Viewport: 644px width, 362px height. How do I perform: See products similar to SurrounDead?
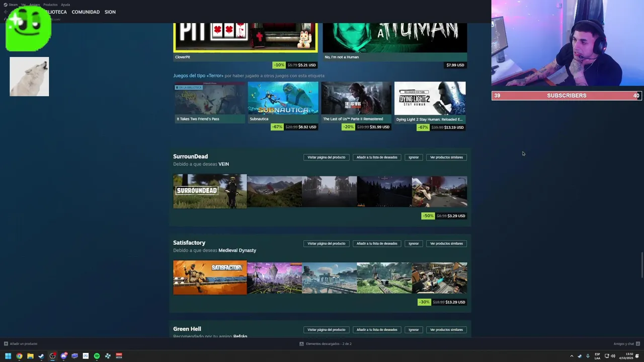coord(446,157)
